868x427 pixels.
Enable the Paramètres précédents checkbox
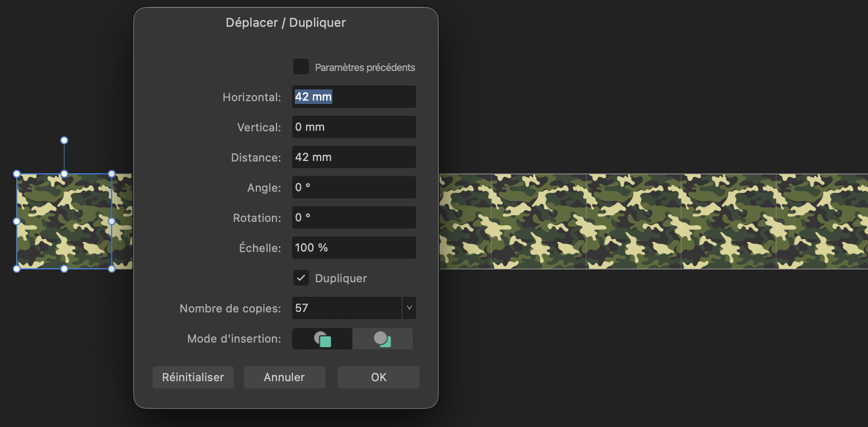click(301, 67)
